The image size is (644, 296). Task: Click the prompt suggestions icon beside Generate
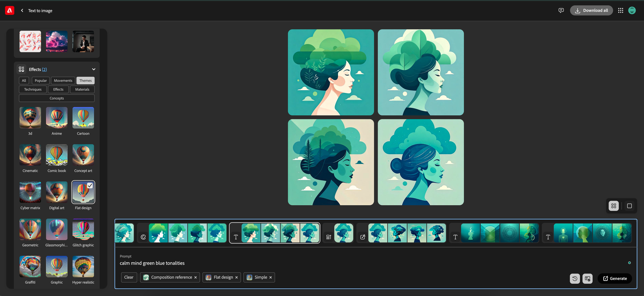(x=587, y=279)
